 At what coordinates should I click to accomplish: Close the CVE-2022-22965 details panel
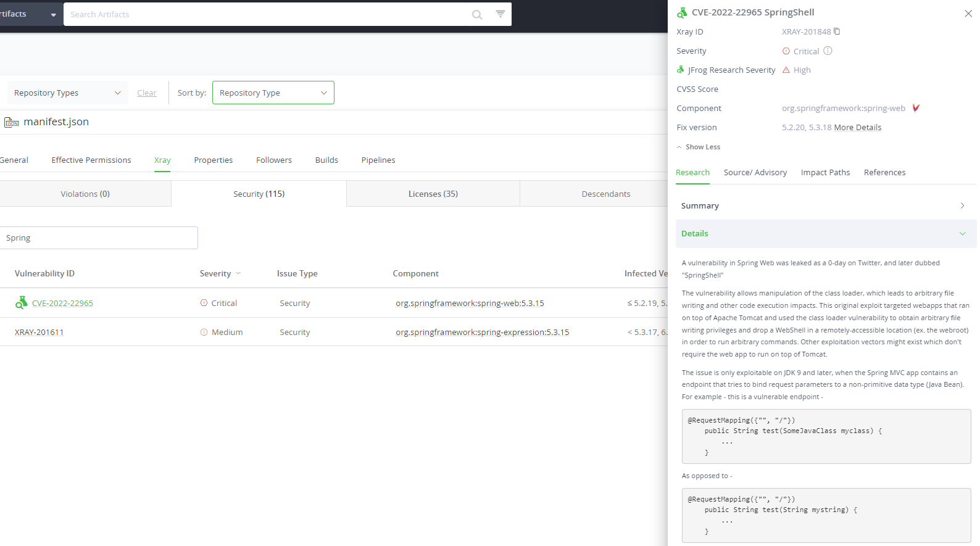pos(968,14)
